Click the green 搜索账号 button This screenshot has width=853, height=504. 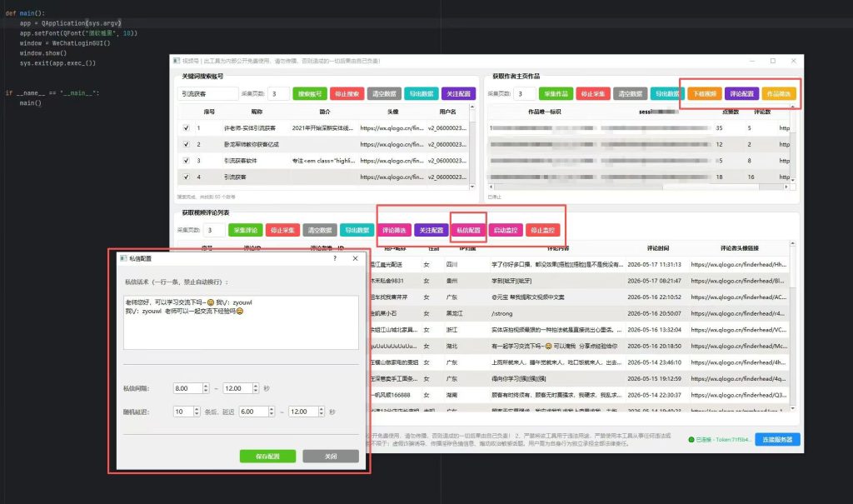point(310,93)
